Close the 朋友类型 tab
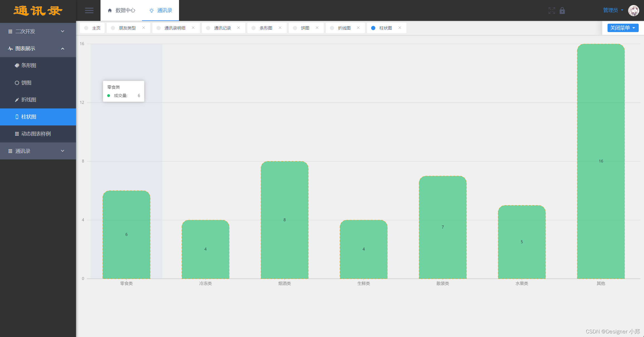 (144, 28)
